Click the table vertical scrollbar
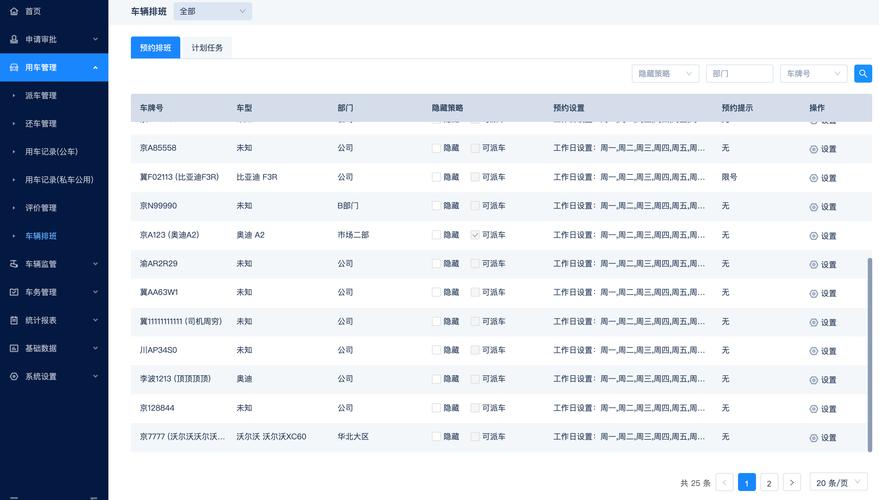This screenshot has height=500, width=879. (869, 354)
